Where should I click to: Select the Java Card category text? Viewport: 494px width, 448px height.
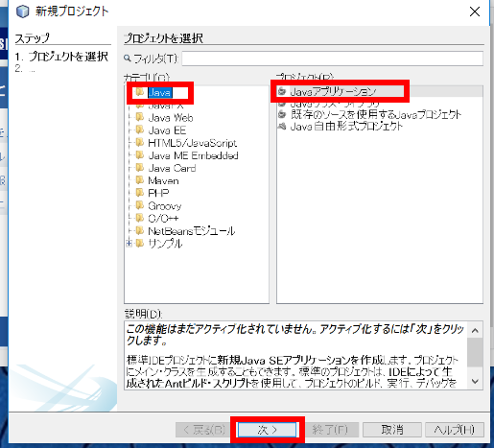(x=172, y=168)
